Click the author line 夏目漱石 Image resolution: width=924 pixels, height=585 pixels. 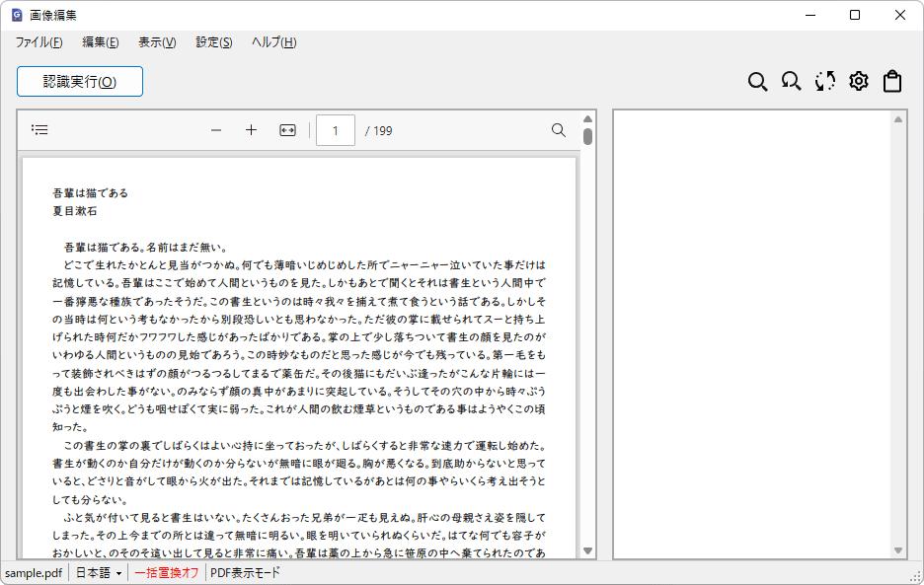pos(75,211)
